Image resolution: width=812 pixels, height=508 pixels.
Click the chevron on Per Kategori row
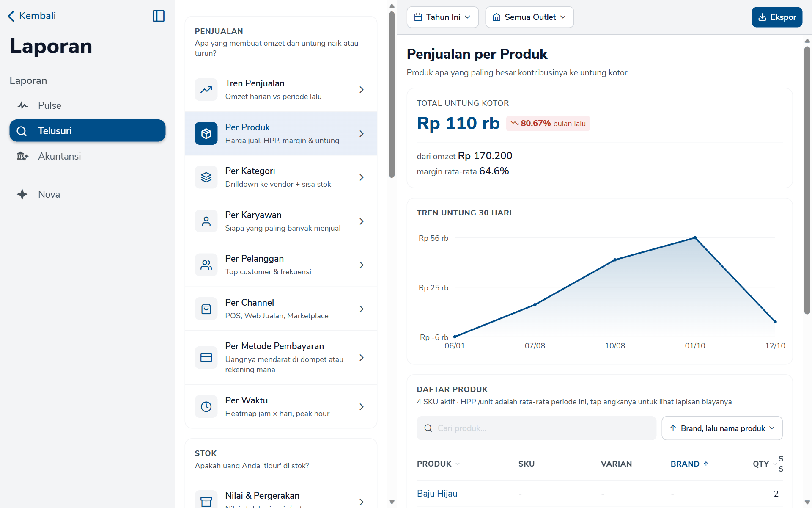362,177
